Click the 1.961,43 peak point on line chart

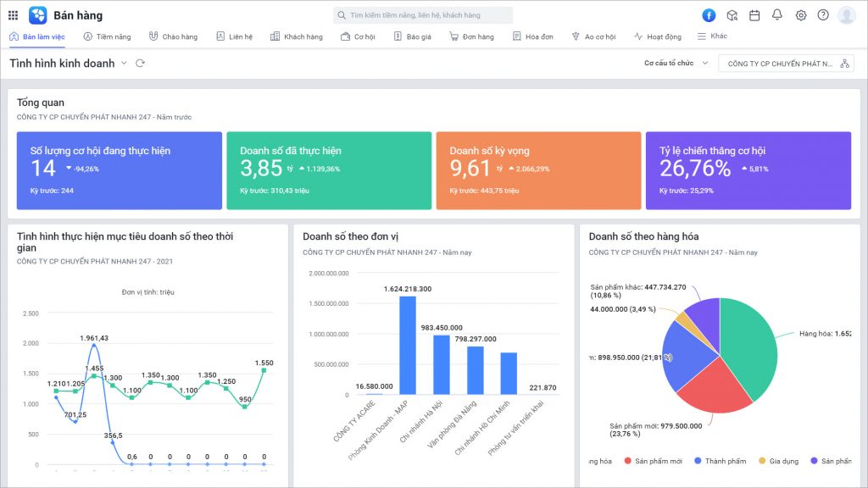[x=94, y=346]
